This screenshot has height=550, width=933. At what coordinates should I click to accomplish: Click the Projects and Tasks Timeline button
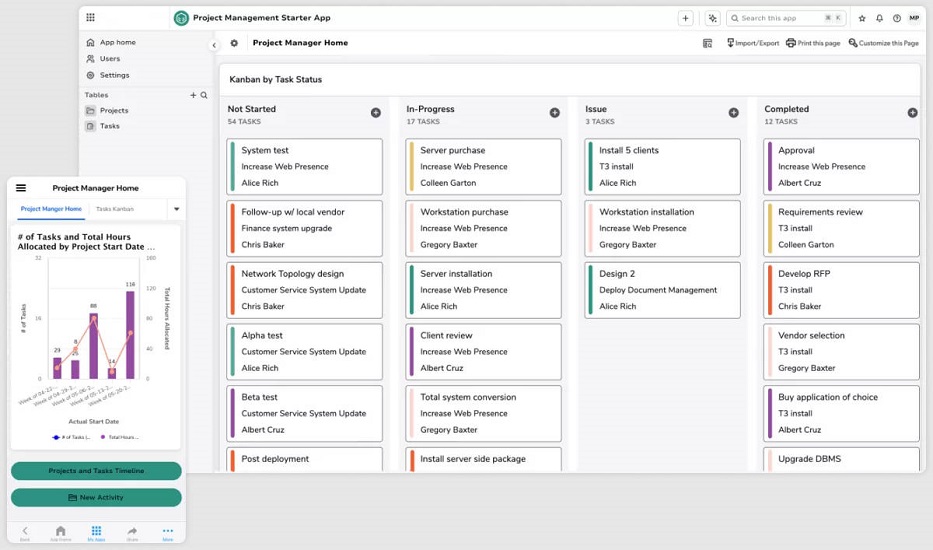[x=96, y=471]
